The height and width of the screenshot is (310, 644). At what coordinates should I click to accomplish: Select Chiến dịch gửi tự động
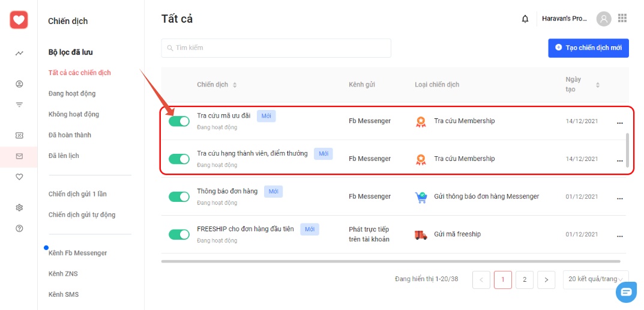(82, 214)
